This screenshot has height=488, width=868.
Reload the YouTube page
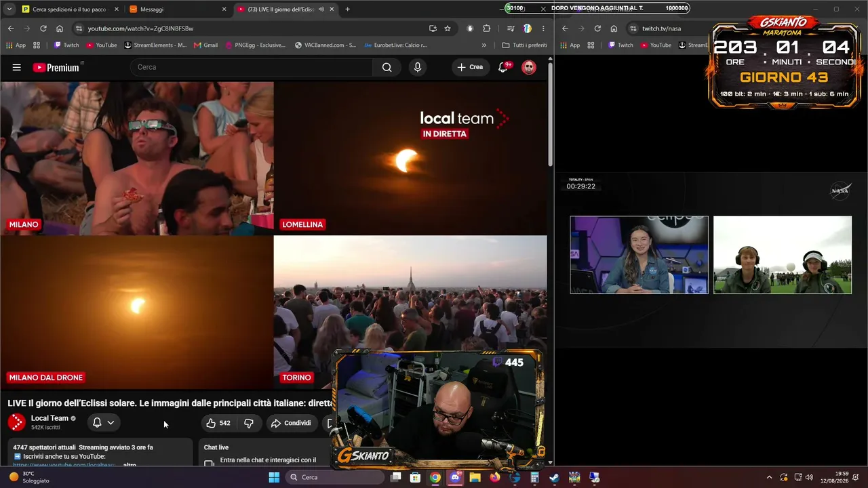click(x=43, y=28)
